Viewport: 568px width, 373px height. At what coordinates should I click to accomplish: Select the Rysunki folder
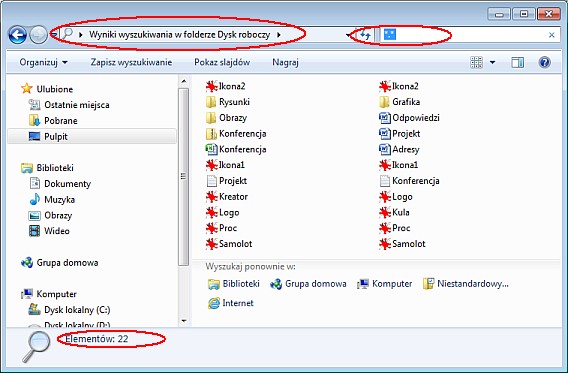228,102
